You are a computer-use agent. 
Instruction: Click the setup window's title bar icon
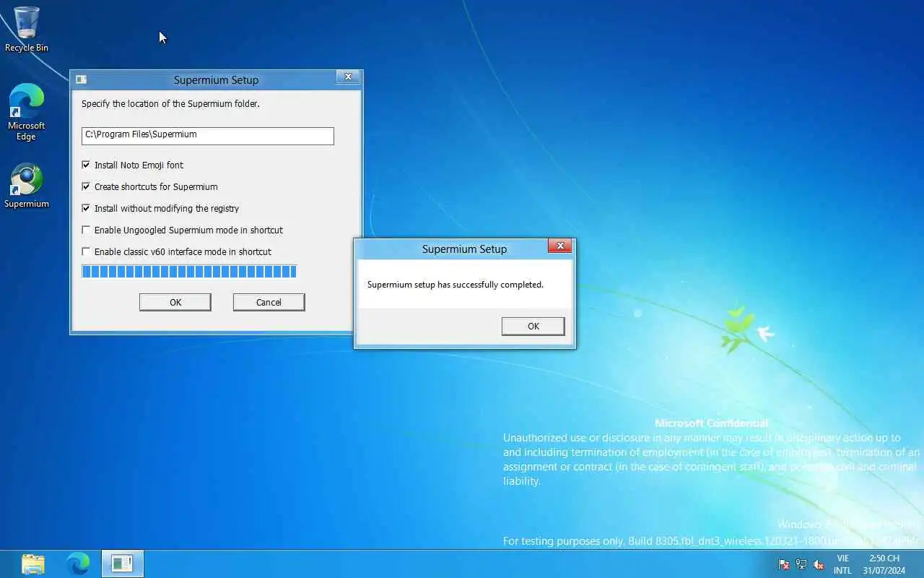pyautogui.click(x=82, y=79)
